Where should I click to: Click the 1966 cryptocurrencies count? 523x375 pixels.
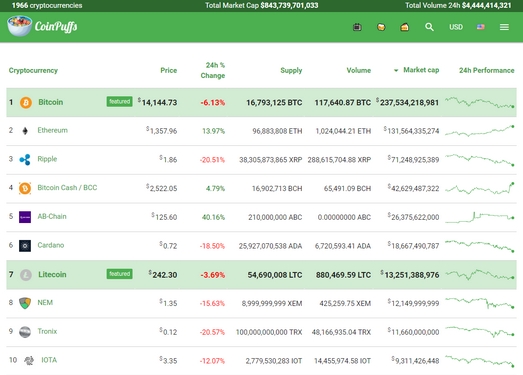(x=47, y=5)
